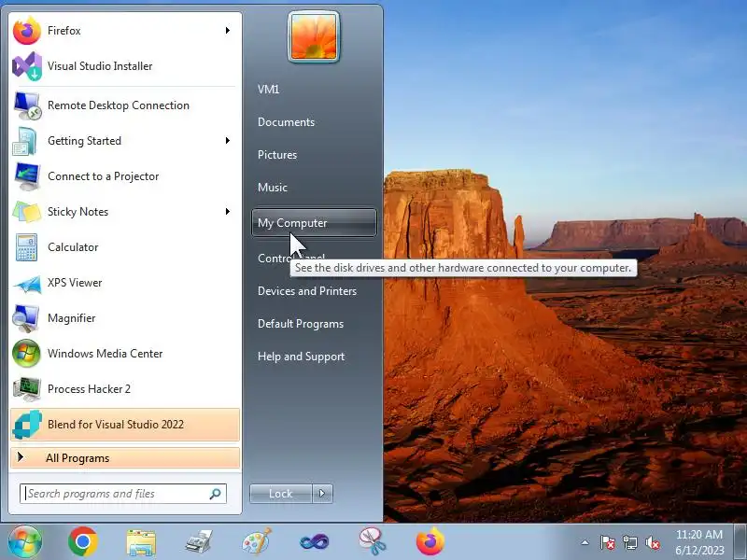Open Default Programs
Image resolution: width=747 pixels, height=560 pixels.
click(301, 324)
